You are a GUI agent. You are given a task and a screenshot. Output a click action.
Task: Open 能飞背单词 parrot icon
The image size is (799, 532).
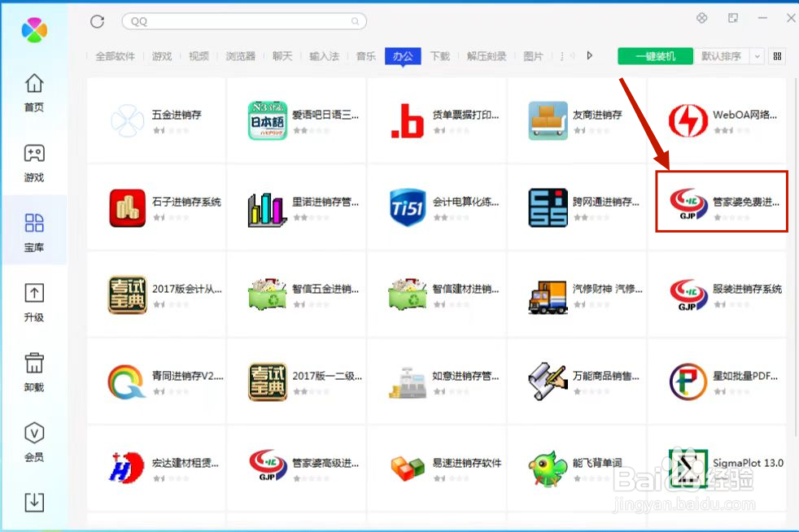[548, 469]
